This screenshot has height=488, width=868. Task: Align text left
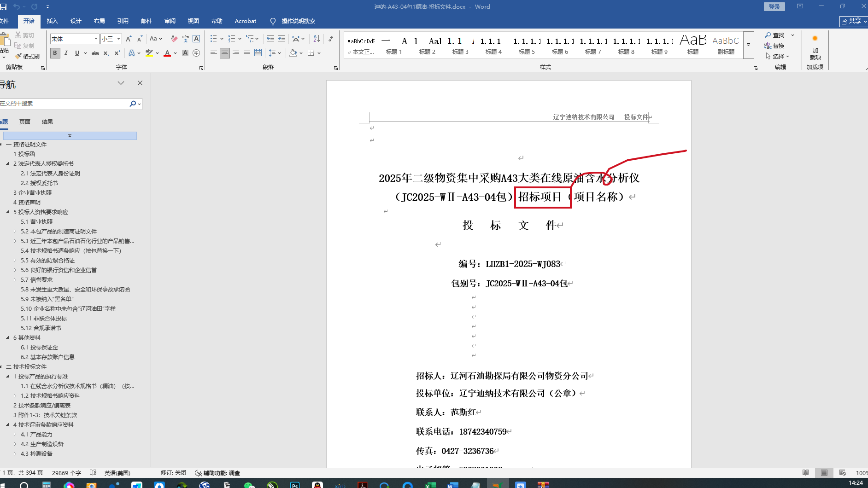(214, 53)
